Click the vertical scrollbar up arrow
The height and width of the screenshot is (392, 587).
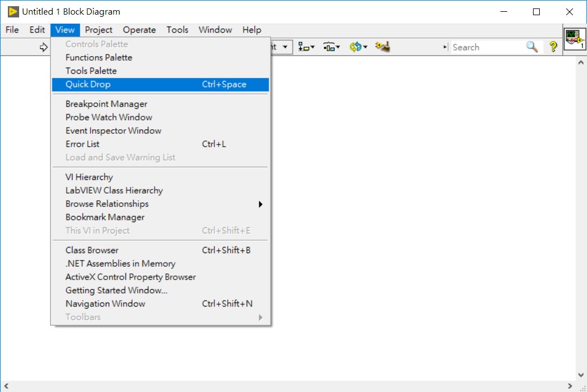(x=581, y=62)
